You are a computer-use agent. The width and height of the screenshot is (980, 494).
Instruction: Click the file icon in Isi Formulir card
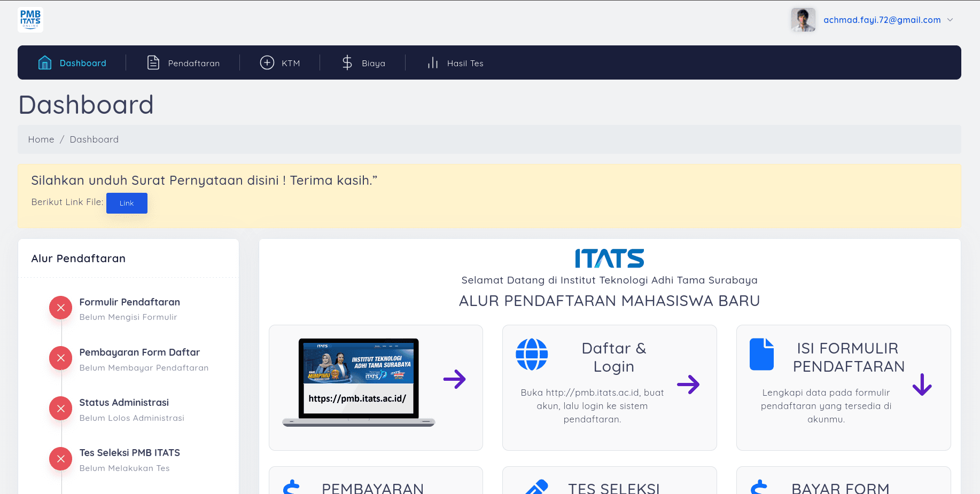(x=761, y=354)
